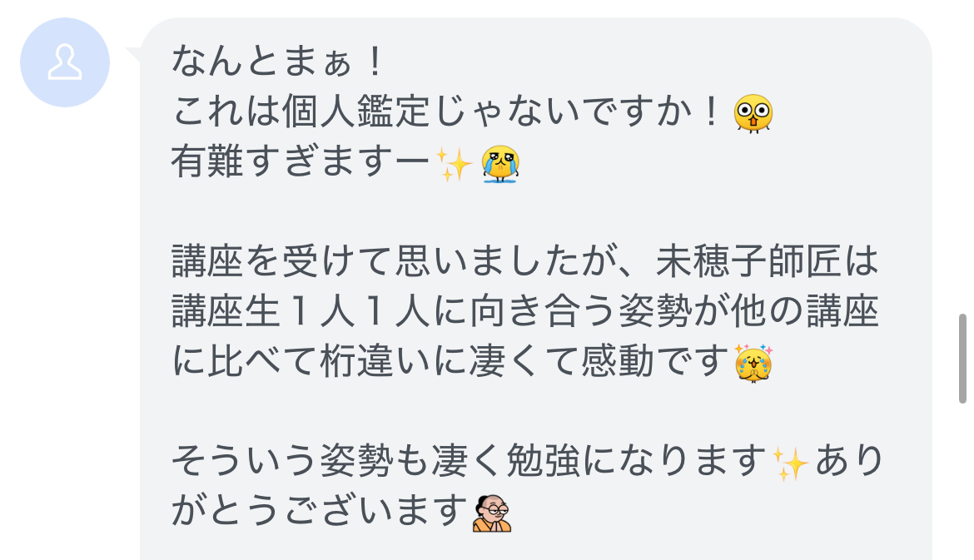Click the vertical scrollbar thumb
This screenshot has height=560, width=974.
962,359
